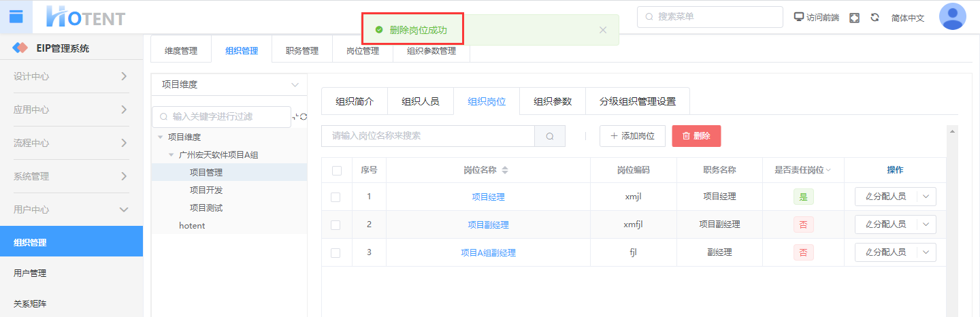The height and width of the screenshot is (317, 980).
Task: Open the dropdown arrow in 项目经理 row actions
Action: tap(926, 197)
